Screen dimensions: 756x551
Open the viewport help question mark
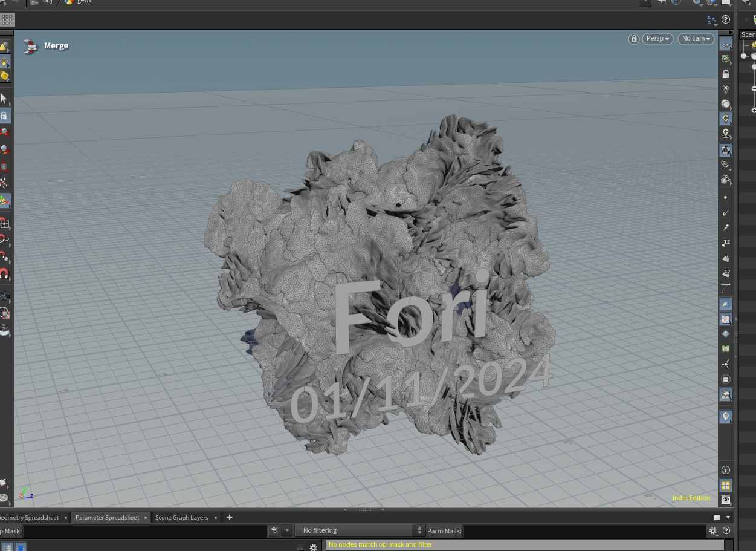point(726,20)
